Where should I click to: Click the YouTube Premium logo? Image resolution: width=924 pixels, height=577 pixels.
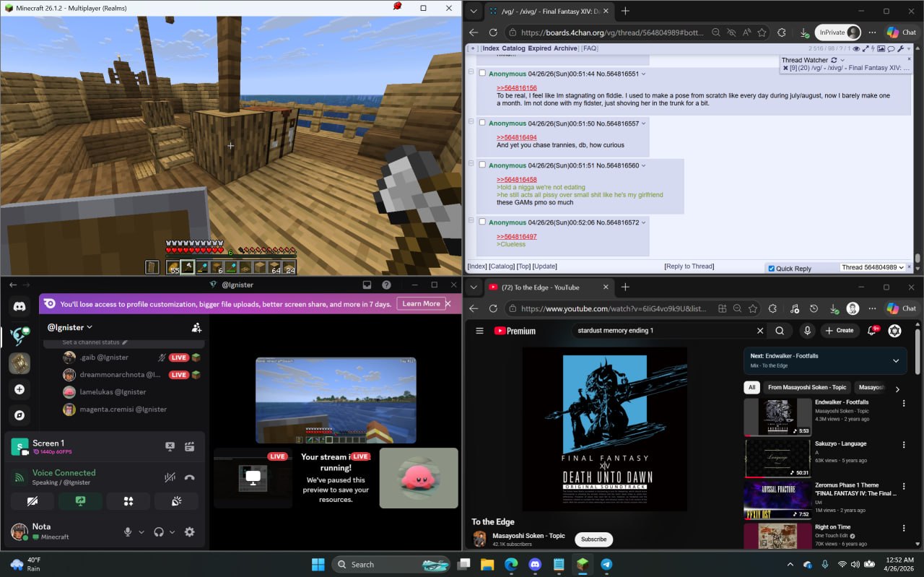pos(515,331)
